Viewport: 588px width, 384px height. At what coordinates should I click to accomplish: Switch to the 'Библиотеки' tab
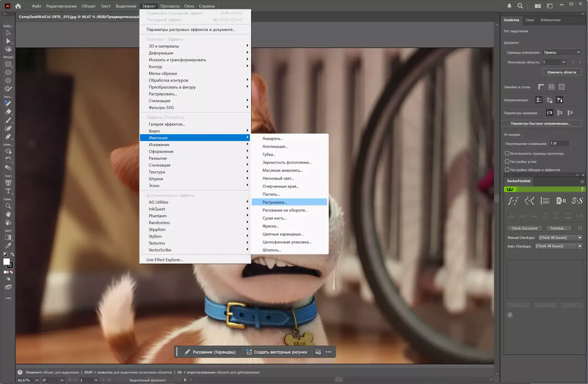tap(550, 20)
